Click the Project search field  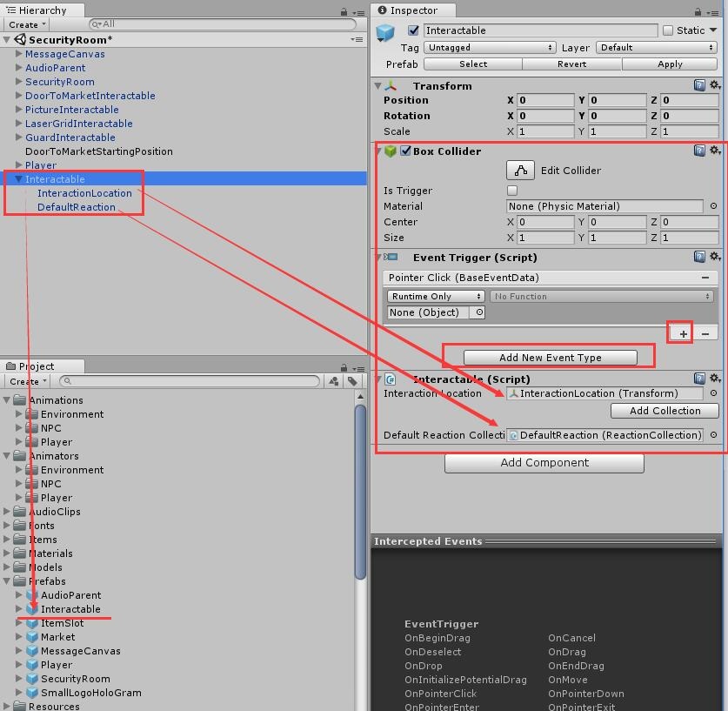[190, 381]
